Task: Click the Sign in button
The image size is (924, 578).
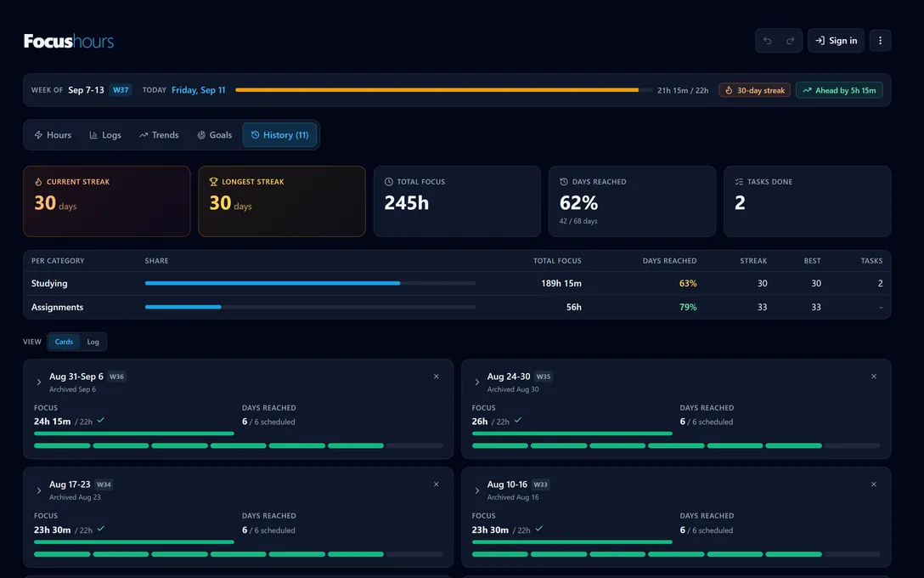Action: point(836,41)
